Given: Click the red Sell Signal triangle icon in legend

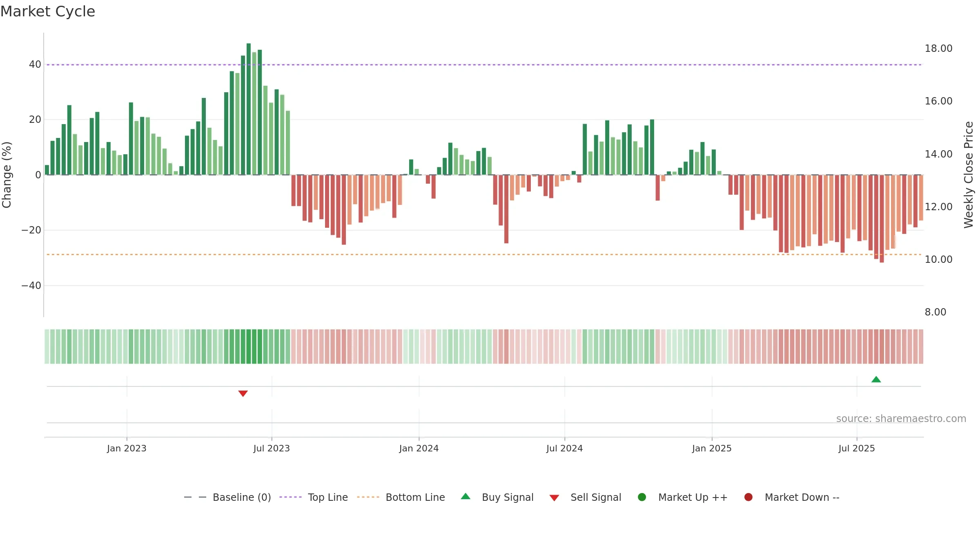Looking at the screenshot, I should click(x=554, y=498).
